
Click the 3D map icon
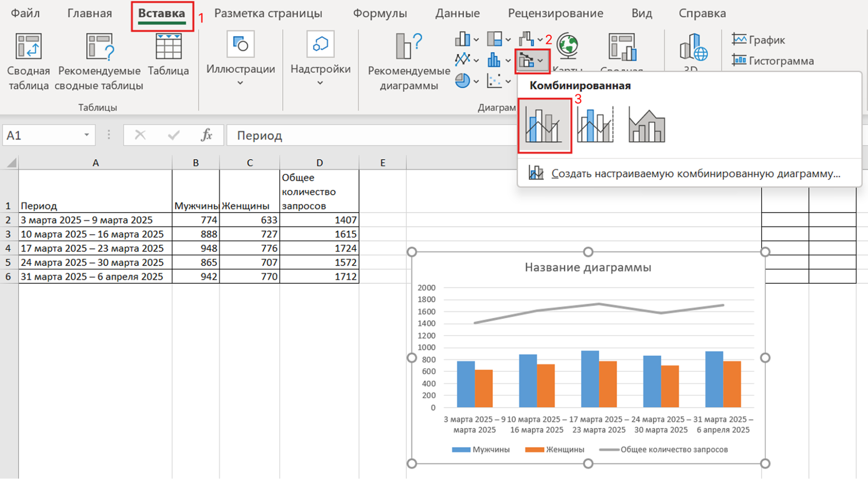pyautogui.click(x=693, y=47)
